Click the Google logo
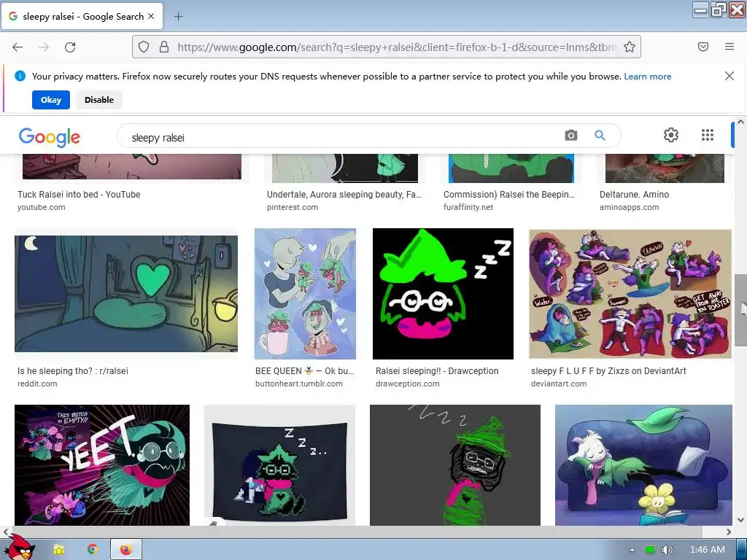Screen dimensions: 747x560 coord(50,137)
